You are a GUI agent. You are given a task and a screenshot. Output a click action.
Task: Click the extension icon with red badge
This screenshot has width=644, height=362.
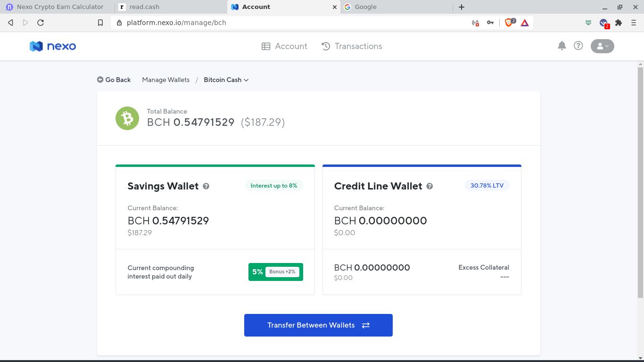(604, 23)
